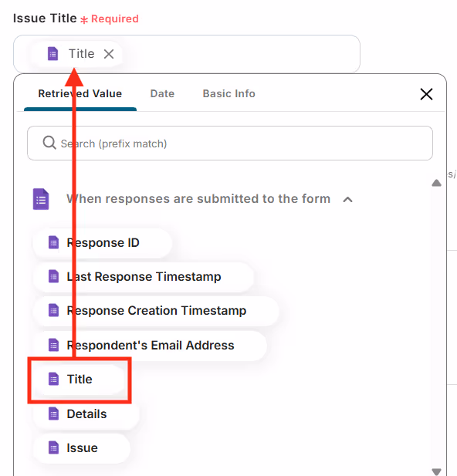The height and width of the screenshot is (476, 457).
Task: Switch to the Retrieved Value tab
Action: 80,93
